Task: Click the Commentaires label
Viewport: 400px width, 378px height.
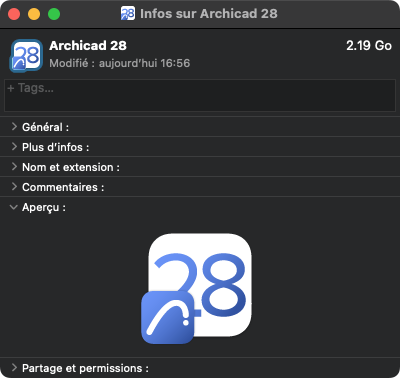Action: [x=63, y=187]
